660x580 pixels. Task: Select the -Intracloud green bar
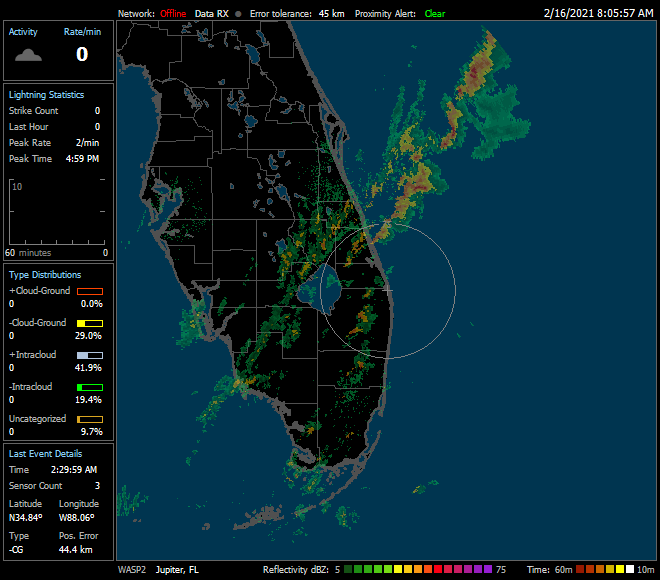click(90, 387)
